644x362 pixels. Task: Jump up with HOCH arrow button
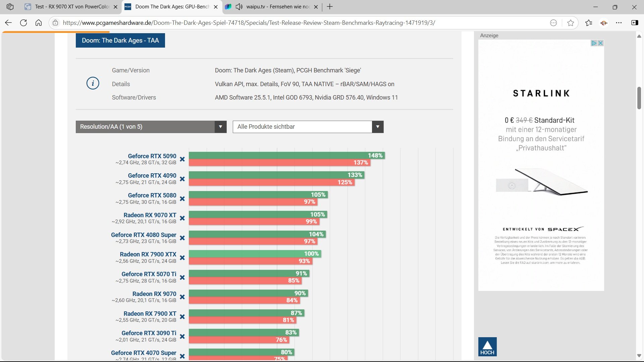click(x=487, y=347)
